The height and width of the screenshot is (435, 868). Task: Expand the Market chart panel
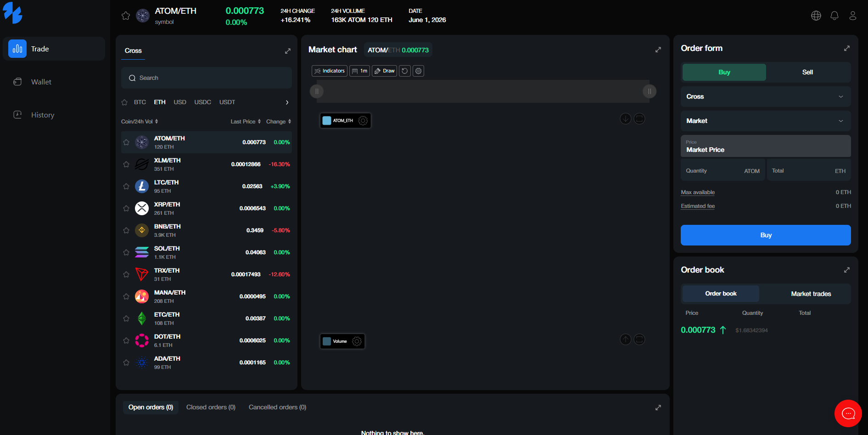point(658,50)
